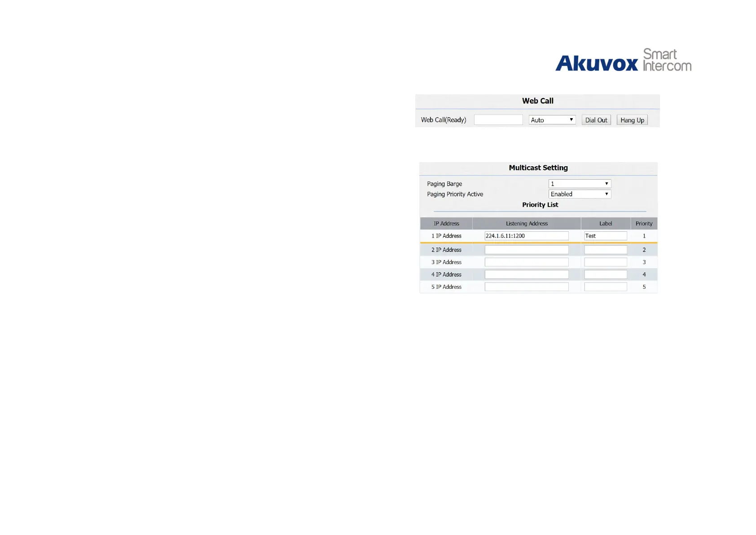The height and width of the screenshot is (535, 756).
Task: Click label field for 3 IP Address
Action: click(606, 262)
